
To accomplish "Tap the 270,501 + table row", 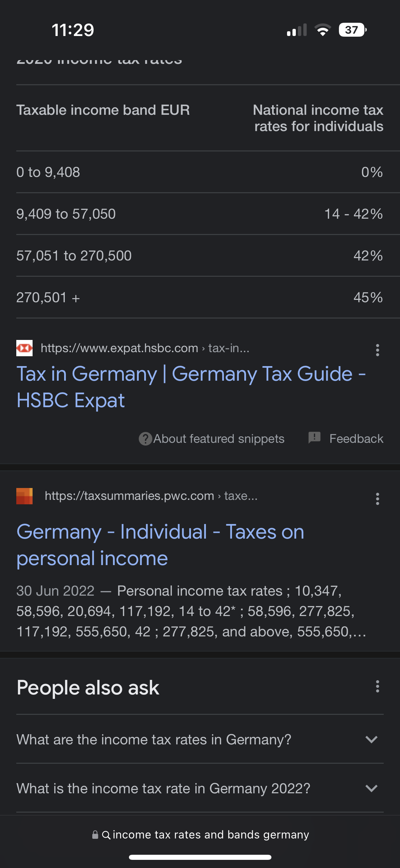I will 200,297.
